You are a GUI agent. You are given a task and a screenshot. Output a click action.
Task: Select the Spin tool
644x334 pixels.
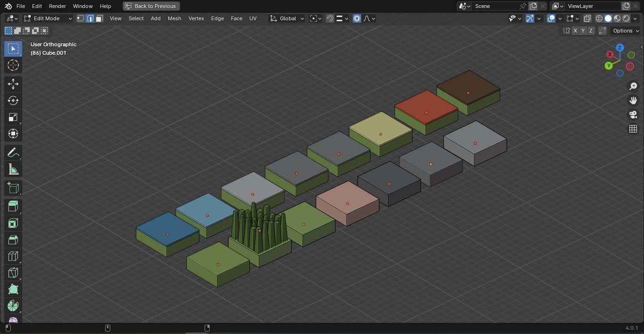[x=13, y=306]
